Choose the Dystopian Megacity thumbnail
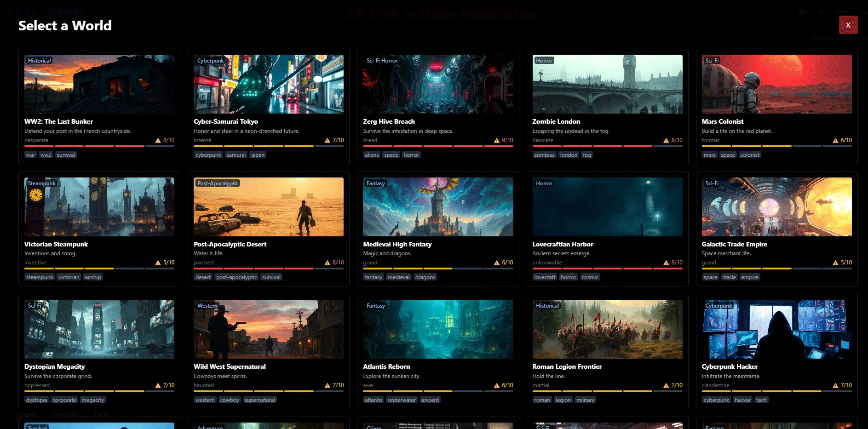This screenshot has width=868, height=429. click(x=99, y=329)
